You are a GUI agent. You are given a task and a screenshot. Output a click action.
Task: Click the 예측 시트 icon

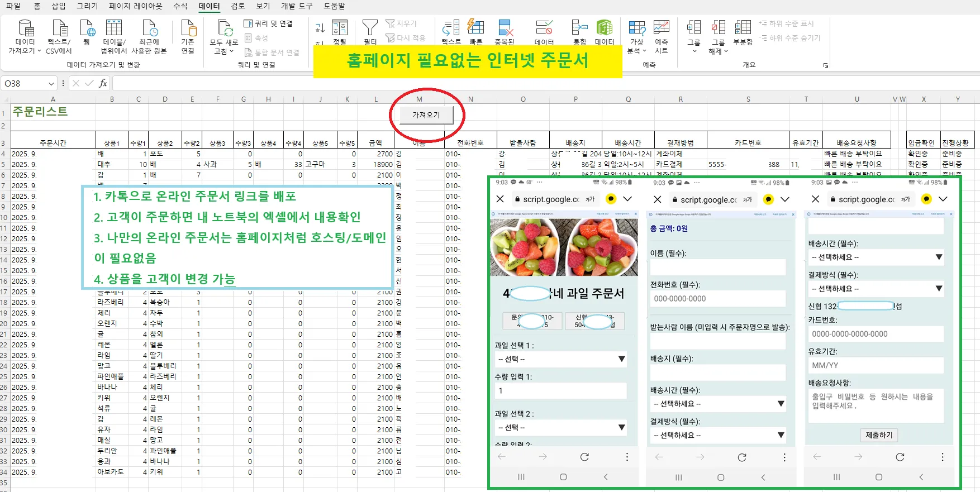662,28
